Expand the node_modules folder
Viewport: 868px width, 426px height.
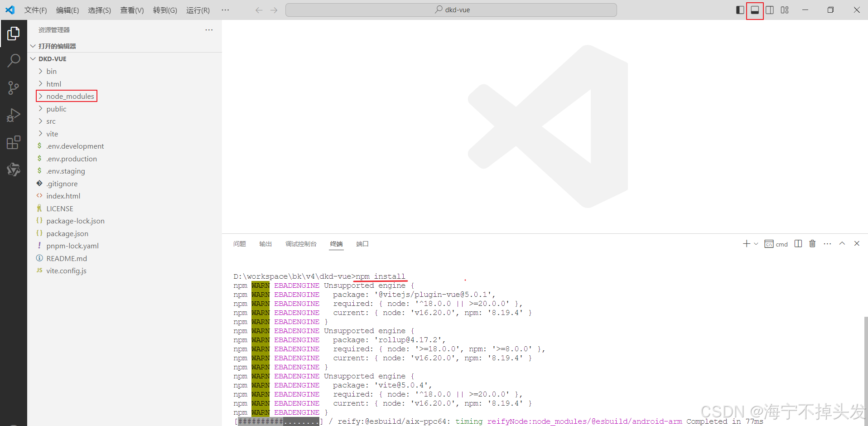tap(125, 96)
